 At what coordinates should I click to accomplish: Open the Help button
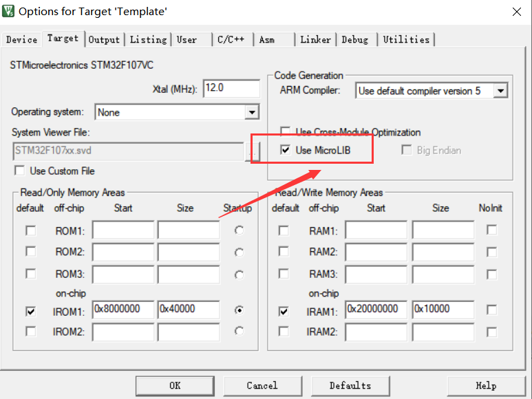coord(486,386)
